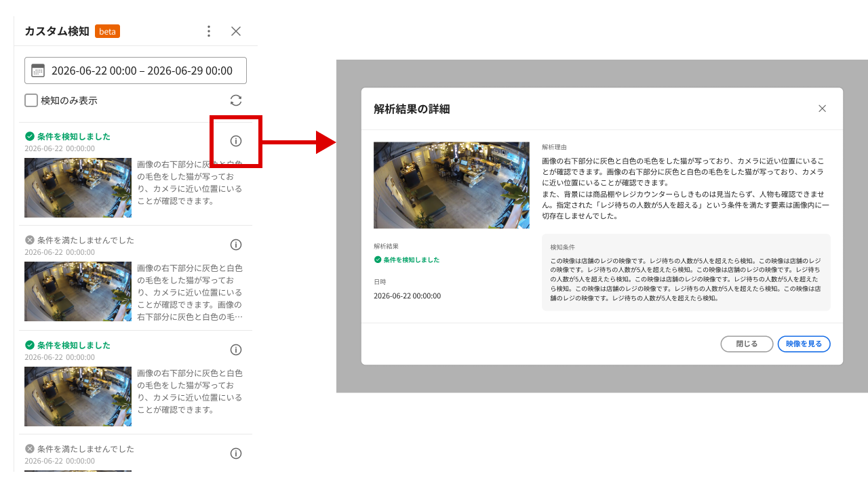Click the 解析結果 label in the dialog
868x488 pixels.
click(386, 246)
